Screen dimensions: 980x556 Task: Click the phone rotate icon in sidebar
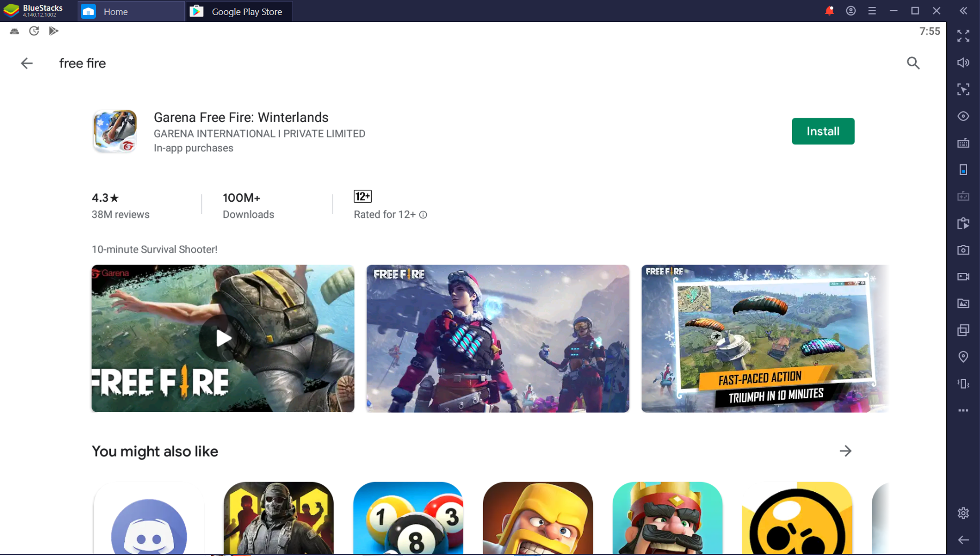[x=963, y=170]
